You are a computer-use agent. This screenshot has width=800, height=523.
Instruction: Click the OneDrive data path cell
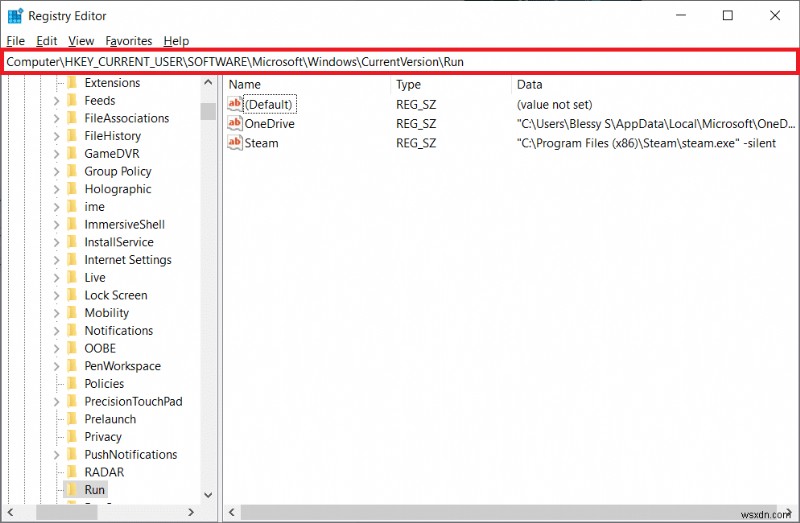[x=656, y=123]
